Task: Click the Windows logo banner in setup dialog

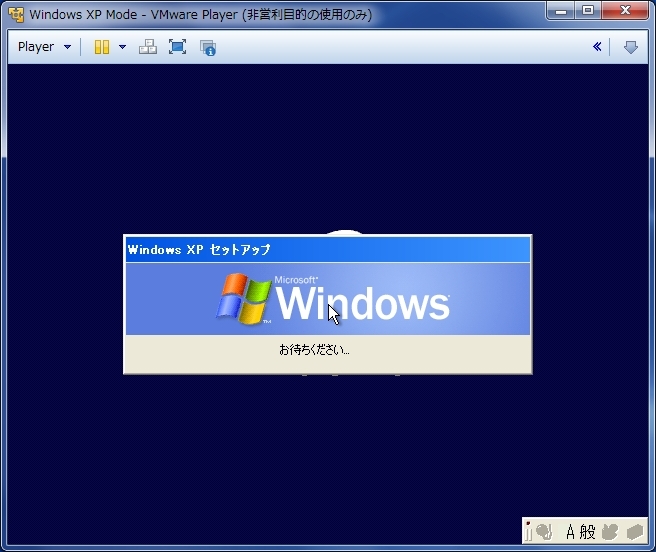Action: (x=328, y=299)
